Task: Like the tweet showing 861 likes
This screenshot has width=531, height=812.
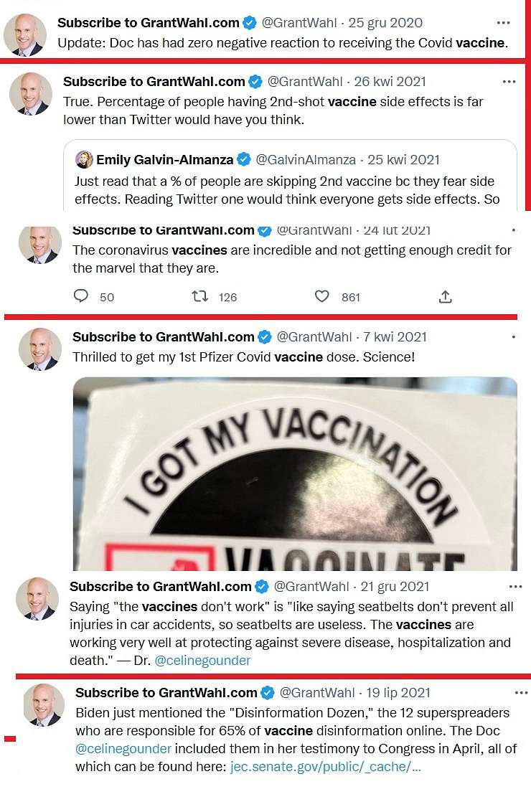Action: [x=321, y=296]
